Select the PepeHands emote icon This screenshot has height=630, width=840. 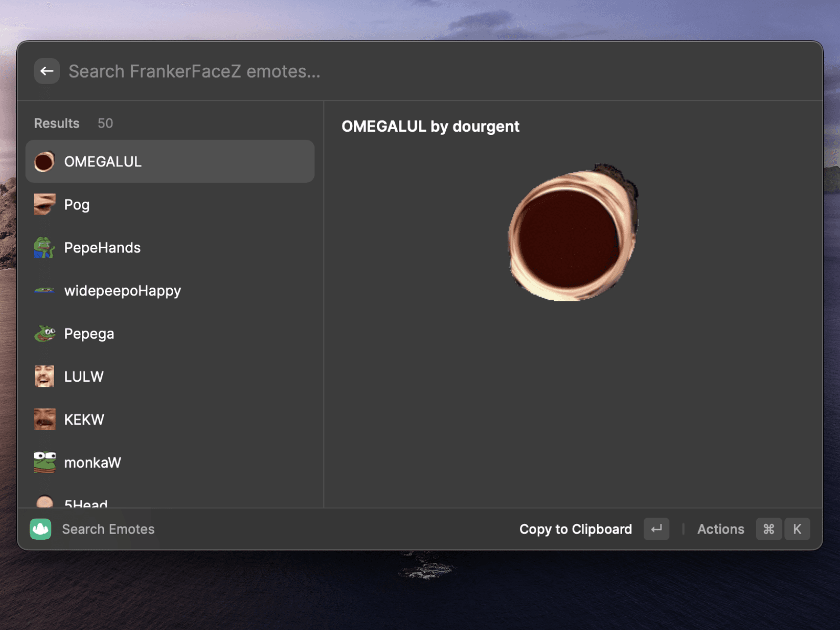[44, 247]
